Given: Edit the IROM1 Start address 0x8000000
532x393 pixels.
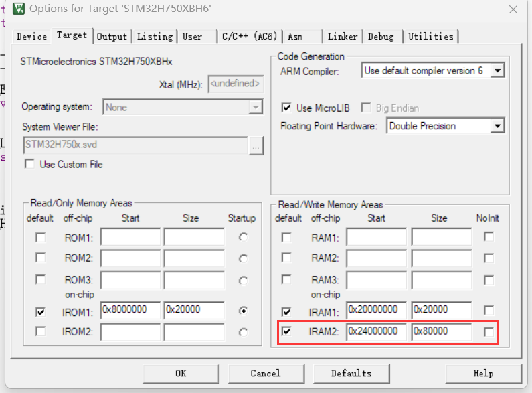Looking at the screenshot, I should 130,310.
